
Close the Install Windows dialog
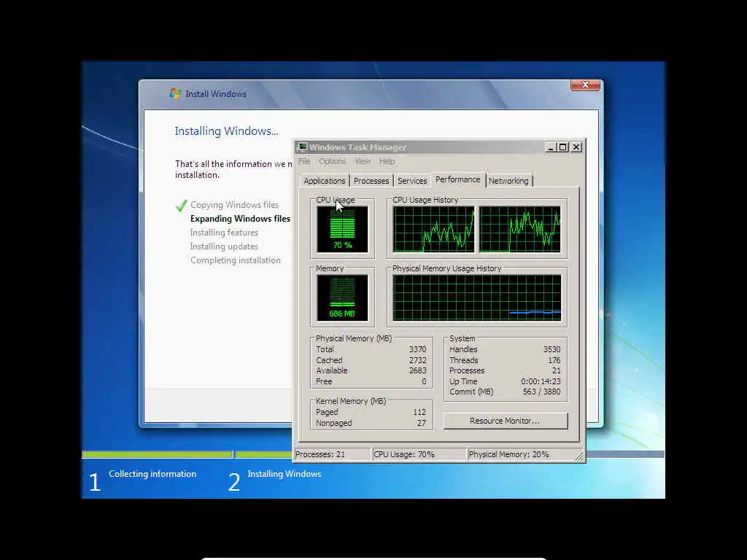[x=586, y=85]
